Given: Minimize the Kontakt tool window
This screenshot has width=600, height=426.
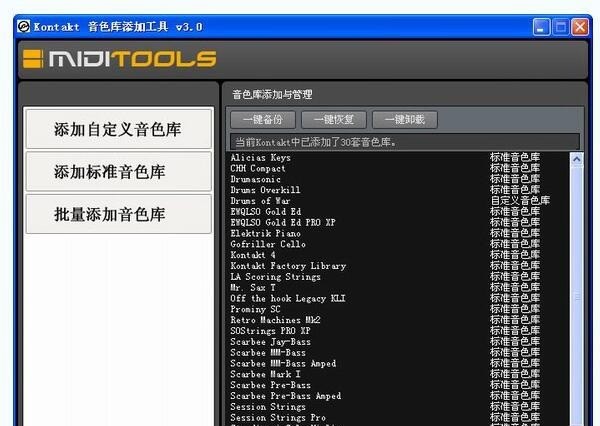Looking at the screenshot, I should 541,27.
